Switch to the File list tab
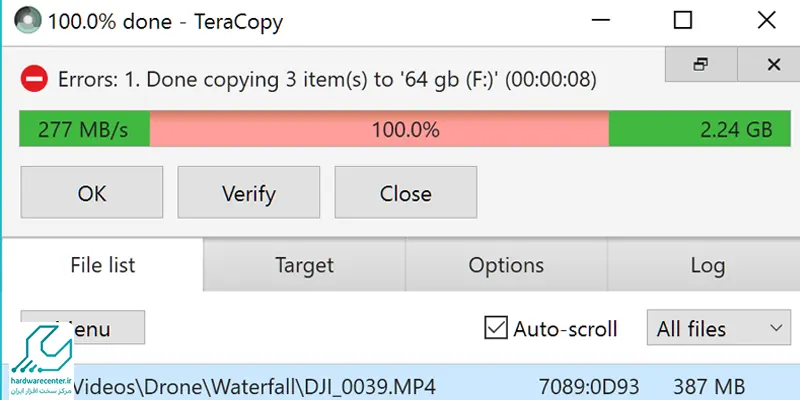The width and height of the screenshot is (800, 400). [x=103, y=265]
